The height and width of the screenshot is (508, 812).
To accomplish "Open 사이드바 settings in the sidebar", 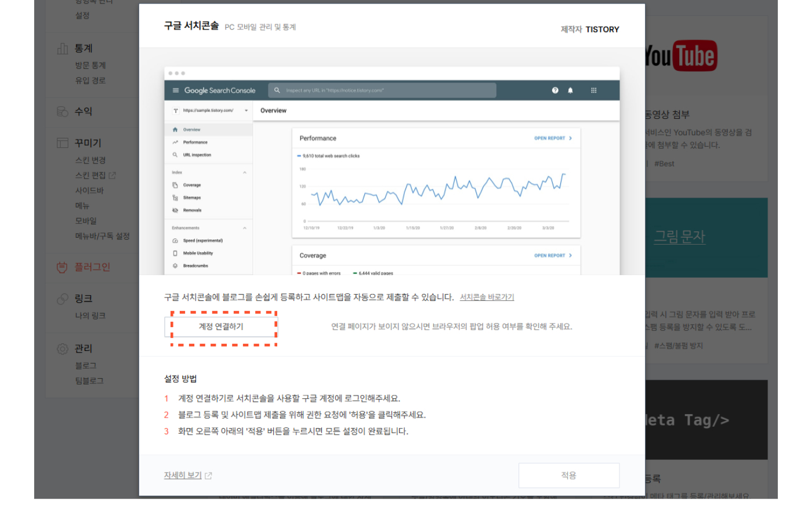I will click(89, 190).
